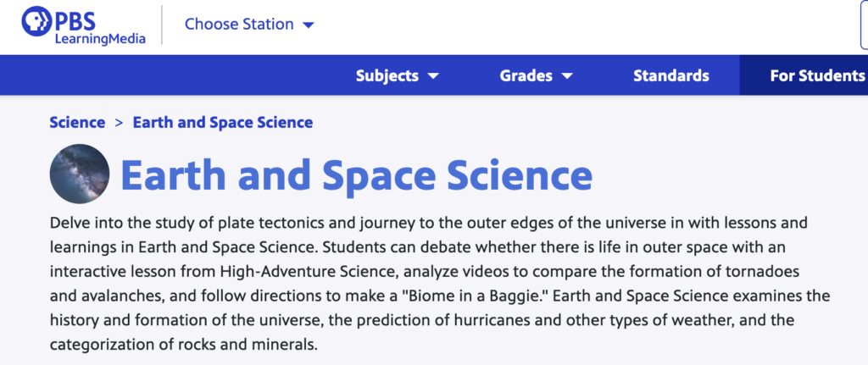868x365 pixels.
Task: Click the breadcrumb separator arrow
Action: 119,122
